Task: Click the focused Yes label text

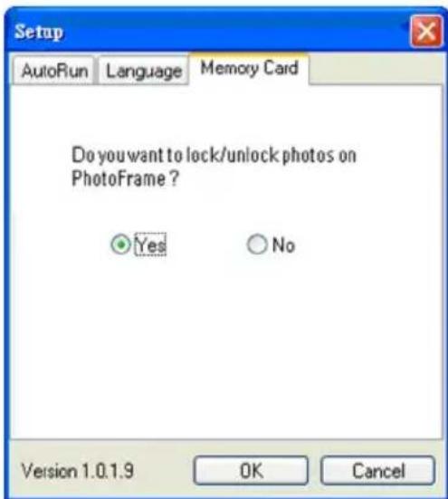Action: [150, 245]
